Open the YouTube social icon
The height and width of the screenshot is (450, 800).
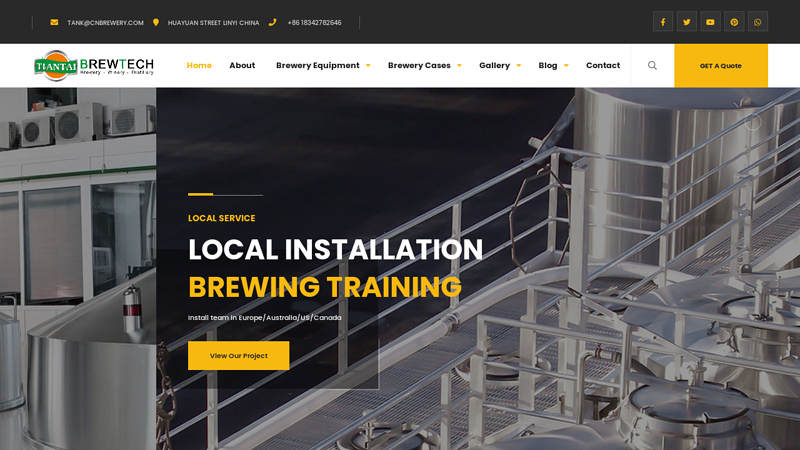tap(710, 22)
